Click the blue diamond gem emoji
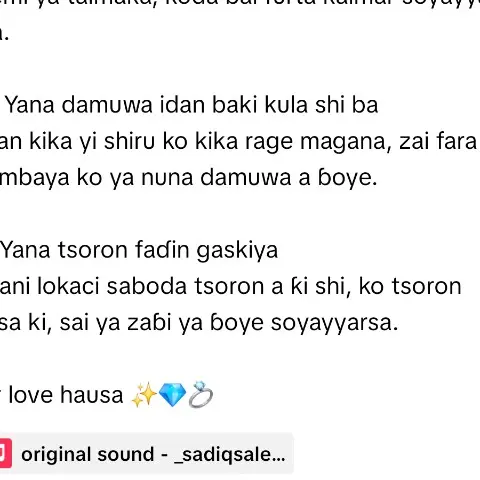Image resolution: width=480 pixels, height=480 pixels. pos(172,395)
